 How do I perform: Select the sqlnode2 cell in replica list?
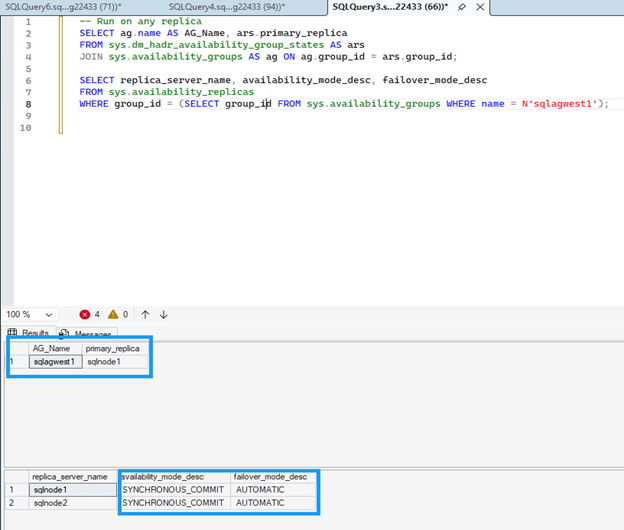(50, 503)
